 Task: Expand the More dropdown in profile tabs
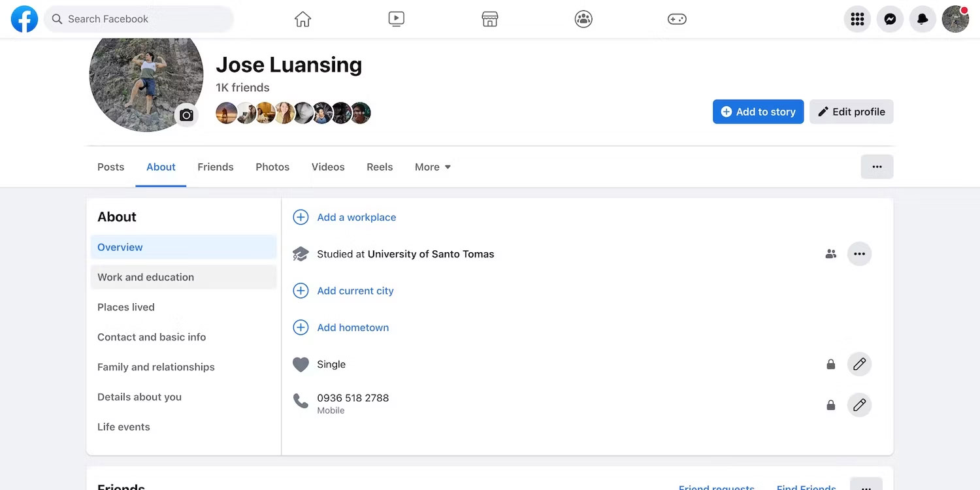[433, 167]
